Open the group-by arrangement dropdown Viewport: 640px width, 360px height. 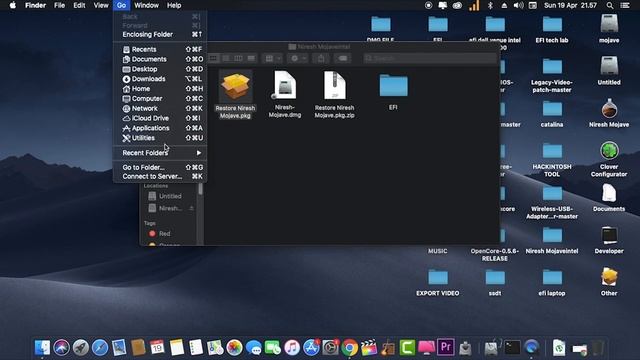click(x=273, y=58)
